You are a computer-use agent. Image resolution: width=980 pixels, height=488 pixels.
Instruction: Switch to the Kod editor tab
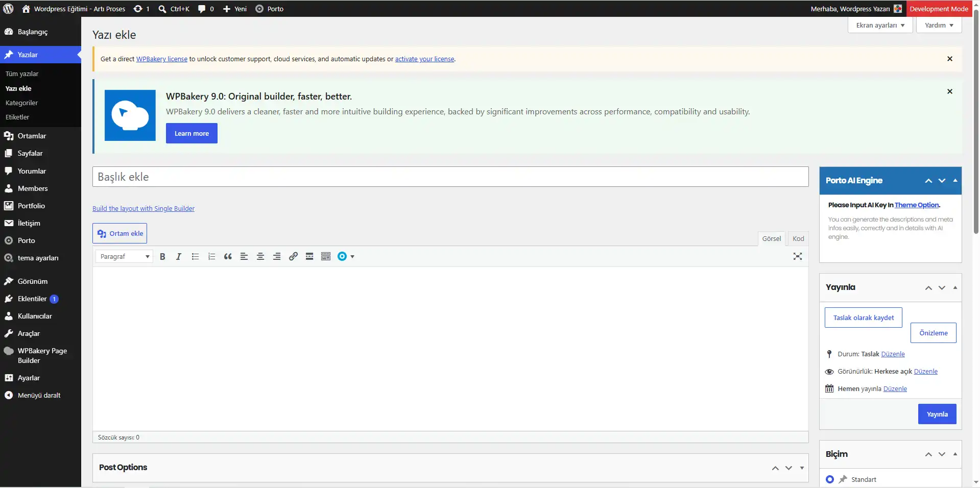[x=798, y=238]
